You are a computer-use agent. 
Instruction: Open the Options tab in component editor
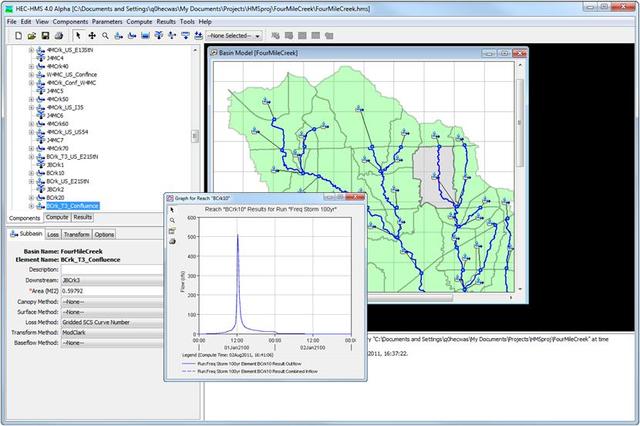point(104,235)
